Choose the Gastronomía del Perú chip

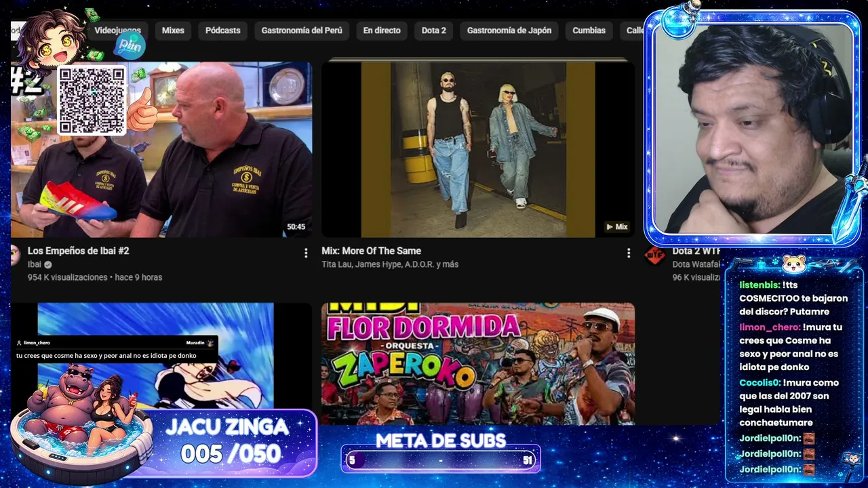pyautogui.click(x=302, y=30)
